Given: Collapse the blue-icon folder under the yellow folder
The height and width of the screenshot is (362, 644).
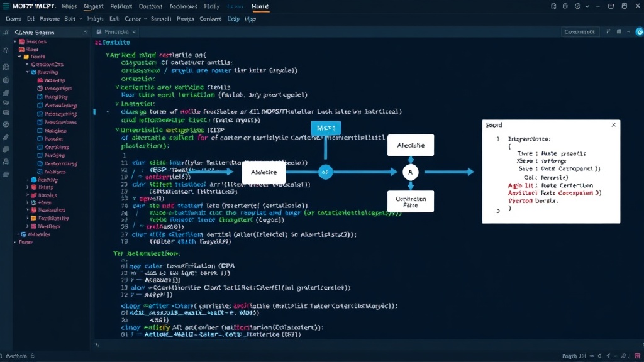Looking at the screenshot, I should tap(28, 72).
